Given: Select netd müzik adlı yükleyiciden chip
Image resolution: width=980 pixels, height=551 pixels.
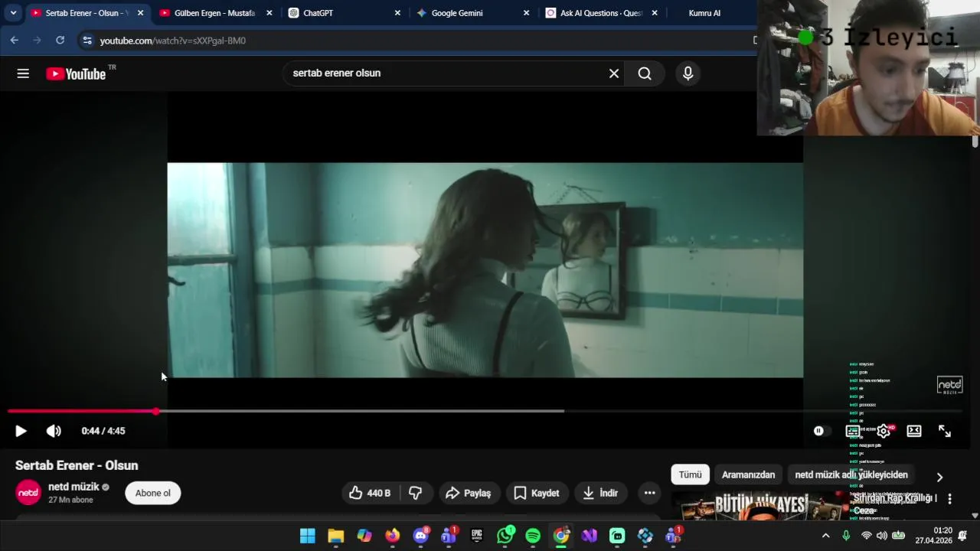Looking at the screenshot, I should [851, 474].
